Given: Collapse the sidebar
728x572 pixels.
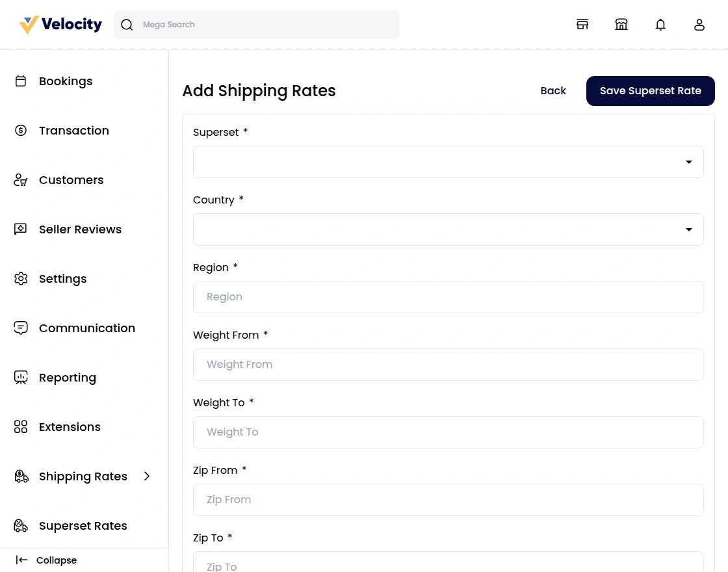Looking at the screenshot, I should tap(47, 560).
